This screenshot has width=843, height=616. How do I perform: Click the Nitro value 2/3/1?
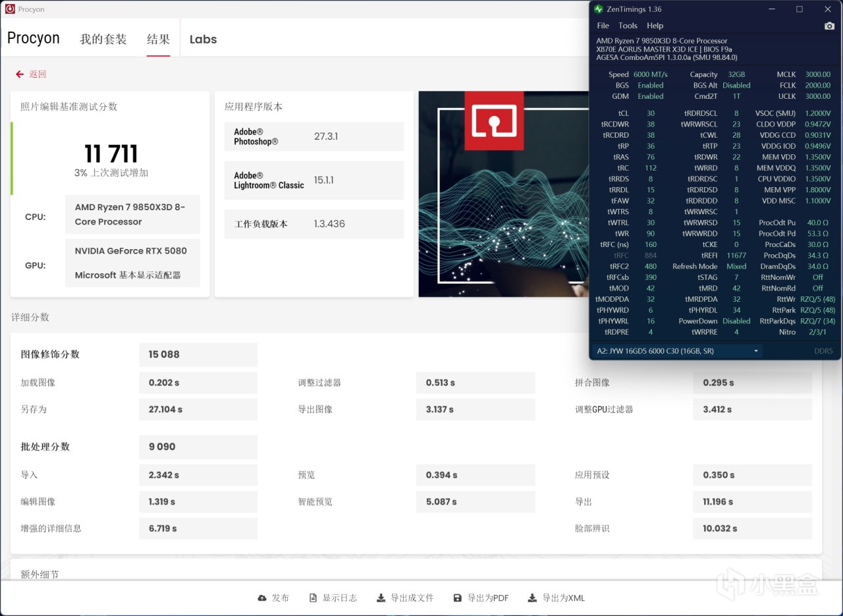(x=817, y=332)
